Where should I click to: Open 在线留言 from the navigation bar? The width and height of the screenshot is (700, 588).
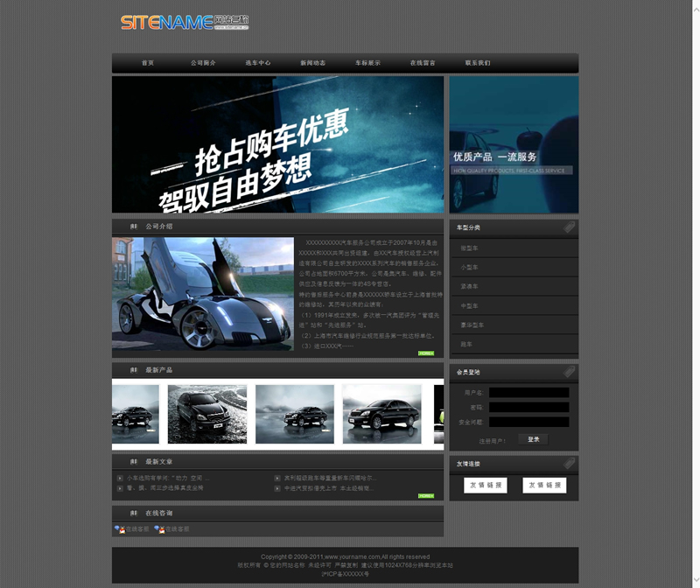pyautogui.click(x=423, y=63)
